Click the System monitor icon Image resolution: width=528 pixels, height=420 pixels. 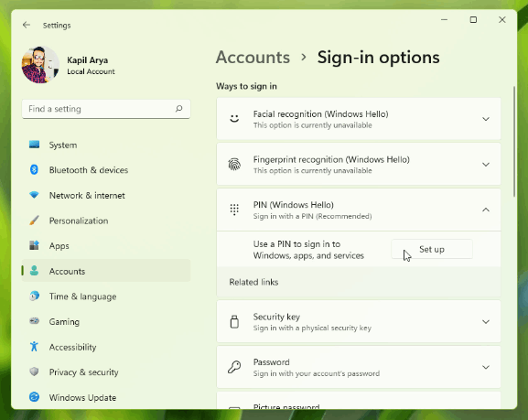[34, 145]
